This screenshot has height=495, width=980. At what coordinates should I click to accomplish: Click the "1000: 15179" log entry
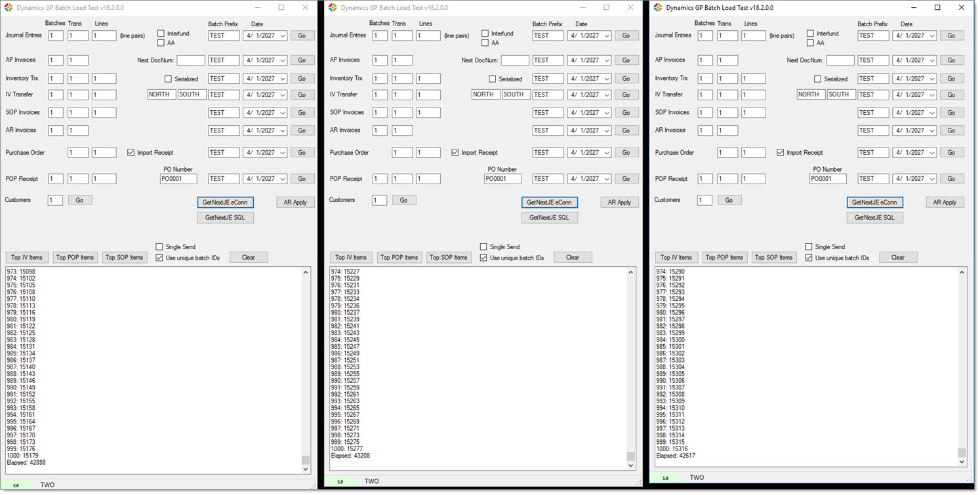pos(22,456)
